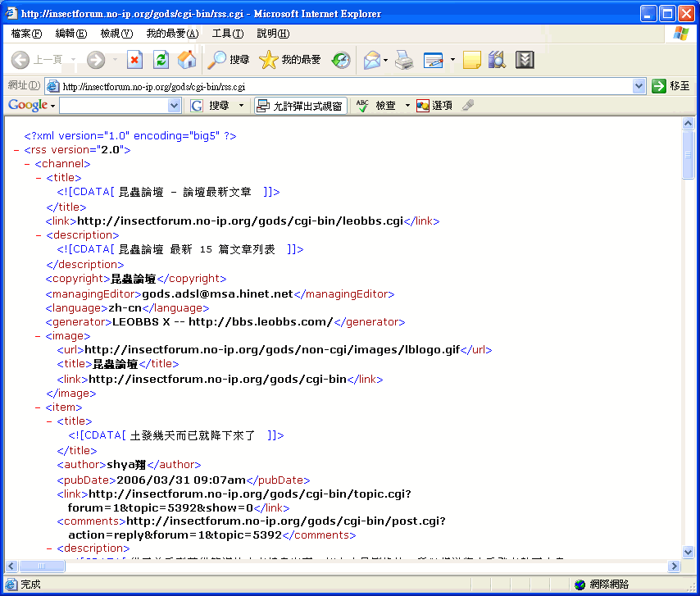Click the Mail envelope icon
The width and height of the screenshot is (700, 596).
pyautogui.click(x=372, y=60)
